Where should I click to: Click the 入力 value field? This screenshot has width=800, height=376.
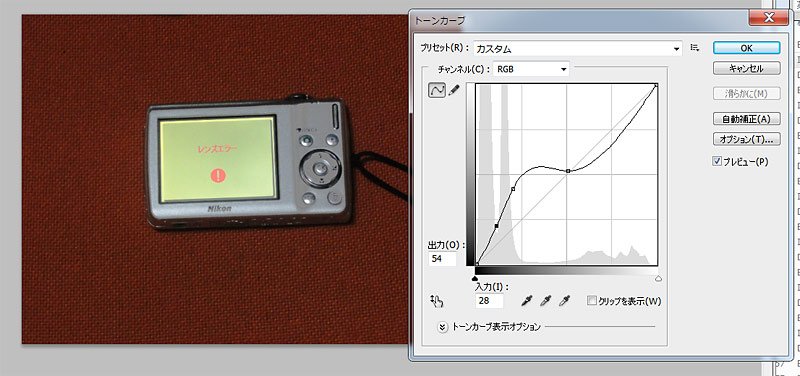[x=489, y=301]
